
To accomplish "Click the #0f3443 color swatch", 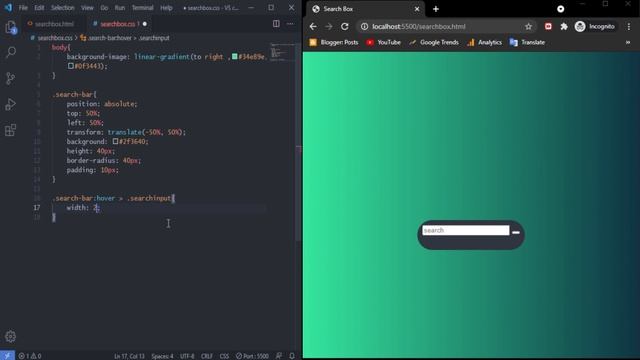I will coord(71,66).
